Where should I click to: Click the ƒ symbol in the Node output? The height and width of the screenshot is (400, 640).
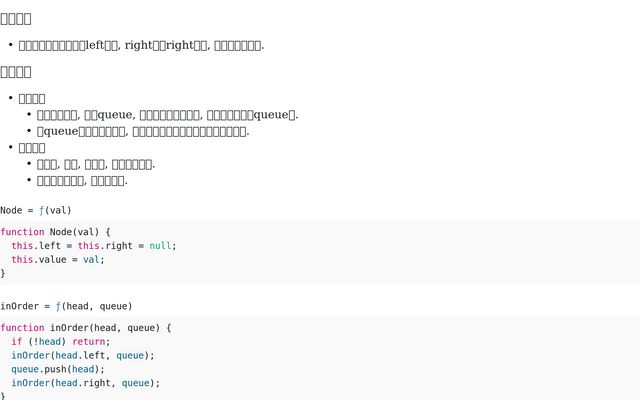(x=43, y=210)
